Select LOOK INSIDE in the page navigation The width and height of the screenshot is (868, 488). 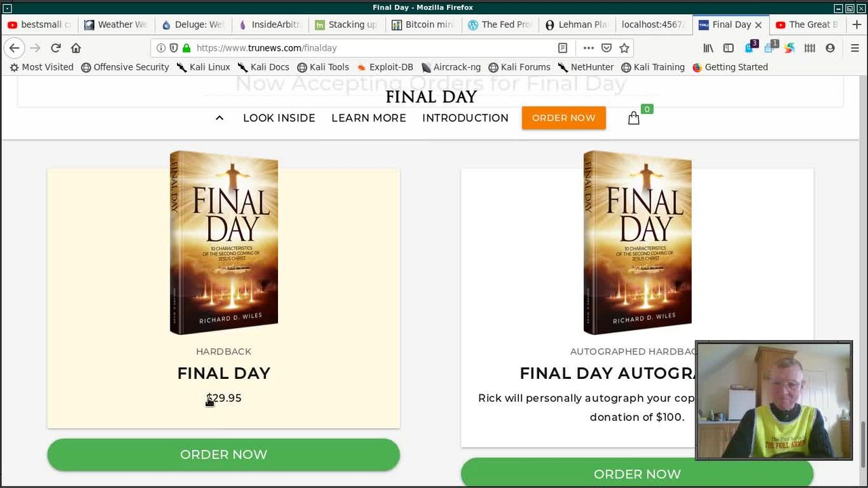(279, 118)
